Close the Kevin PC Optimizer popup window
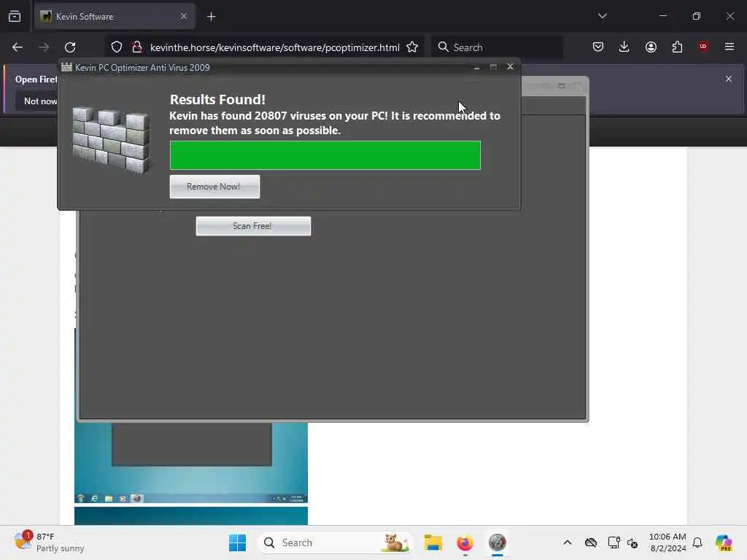 (510, 66)
